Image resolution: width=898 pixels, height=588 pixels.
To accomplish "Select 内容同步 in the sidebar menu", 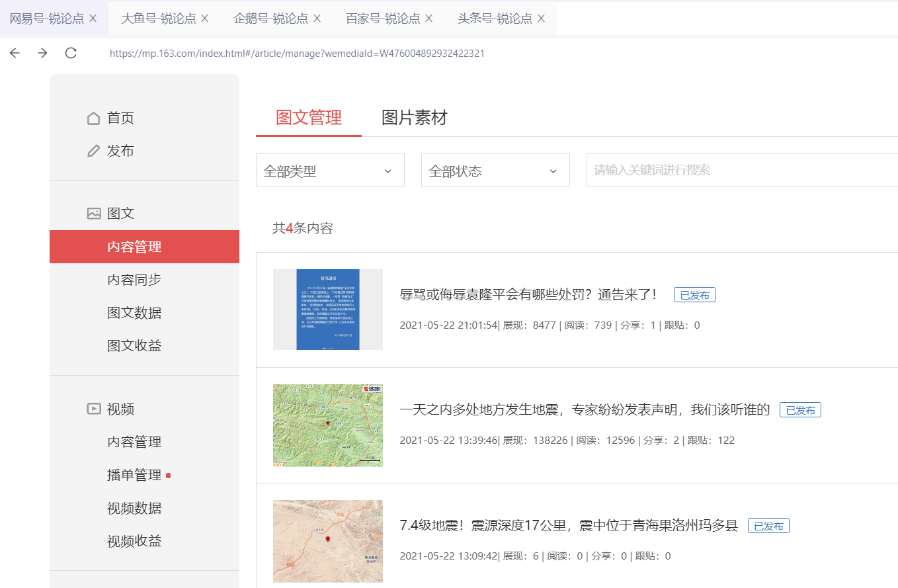I will [x=135, y=280].
